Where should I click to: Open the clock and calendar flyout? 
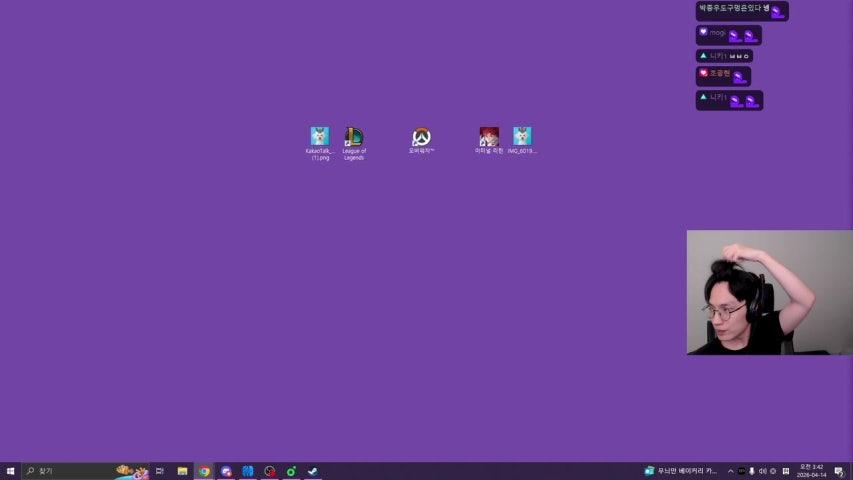[811, 471]
